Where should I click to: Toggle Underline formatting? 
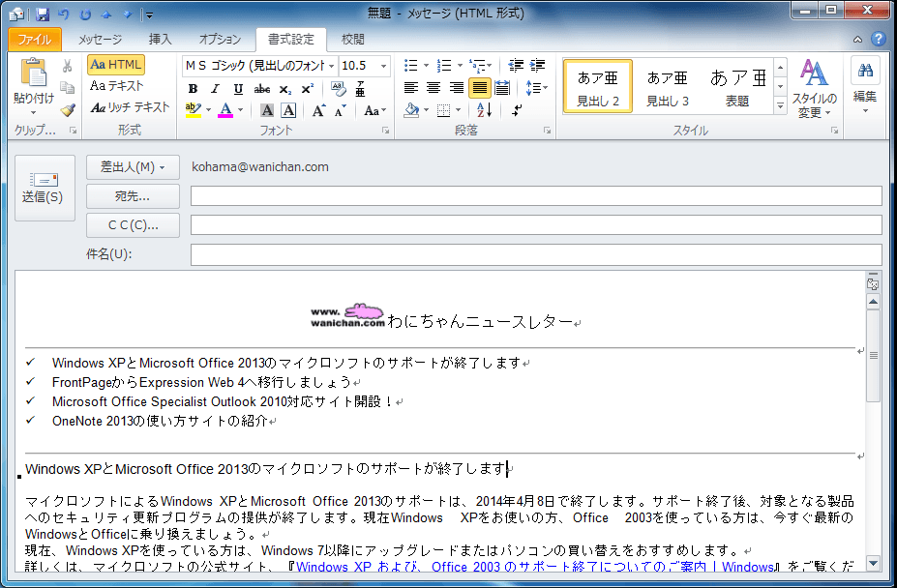pos(238,89)
